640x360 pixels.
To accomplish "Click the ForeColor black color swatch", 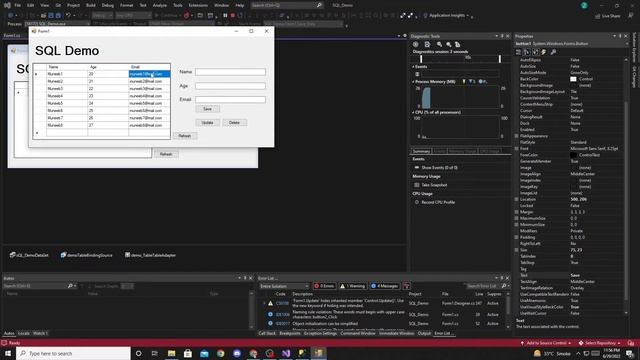I will point(573,155).
